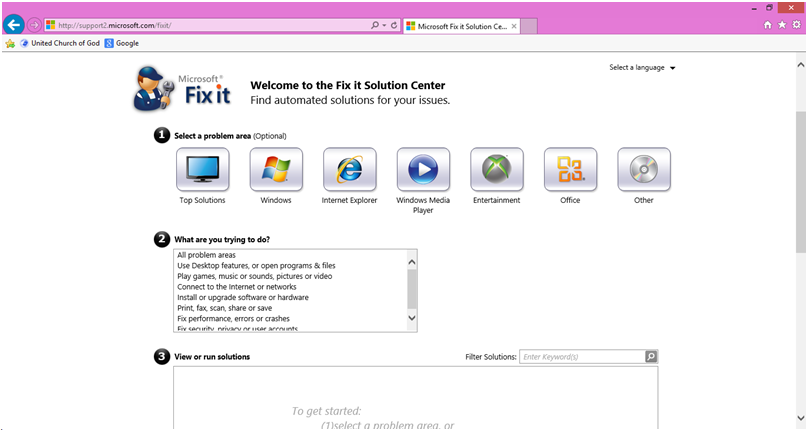Click the problem list scroll down arrow

[412, 318]
